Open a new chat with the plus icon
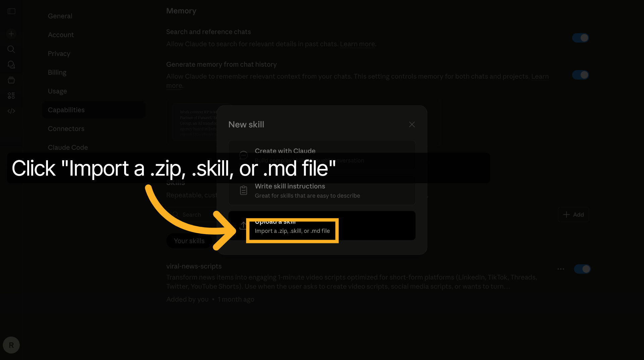 pyautogui.click(x=11, y=34)
